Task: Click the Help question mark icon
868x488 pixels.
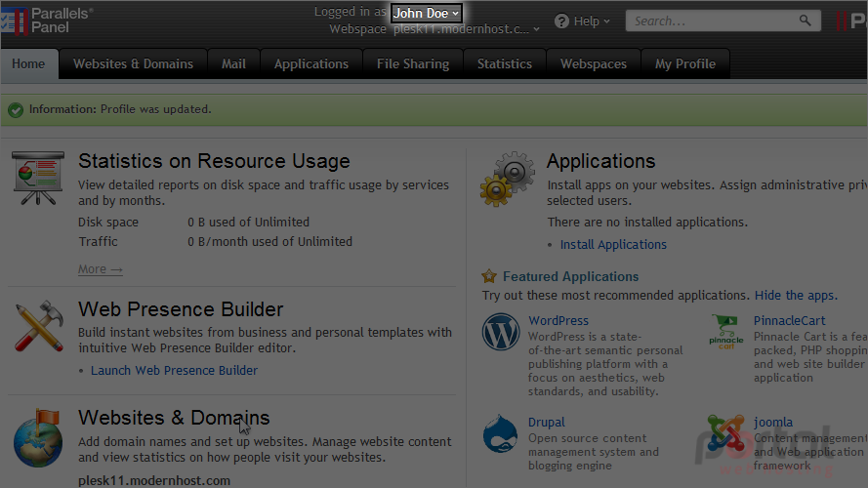Action: point(561,21)
